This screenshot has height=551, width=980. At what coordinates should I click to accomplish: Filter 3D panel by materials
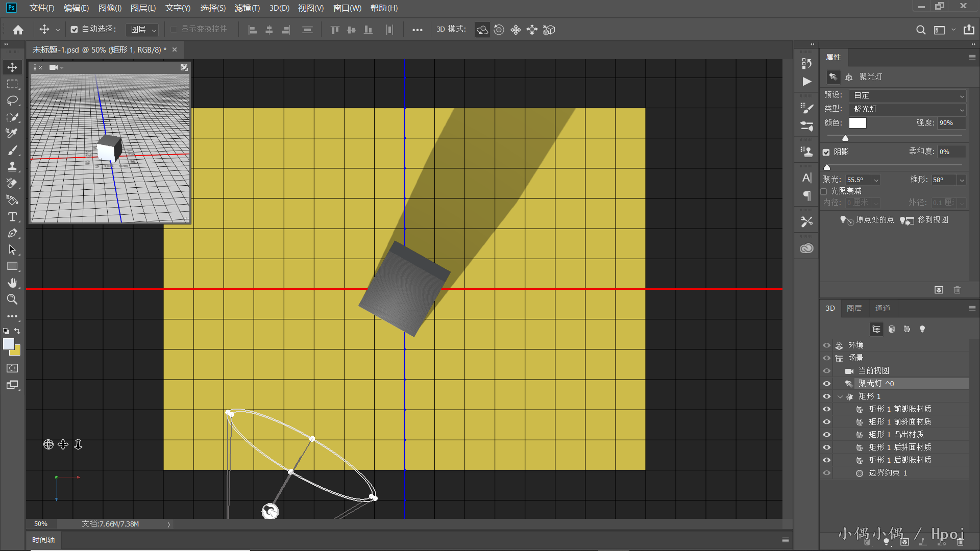(907, 329)
